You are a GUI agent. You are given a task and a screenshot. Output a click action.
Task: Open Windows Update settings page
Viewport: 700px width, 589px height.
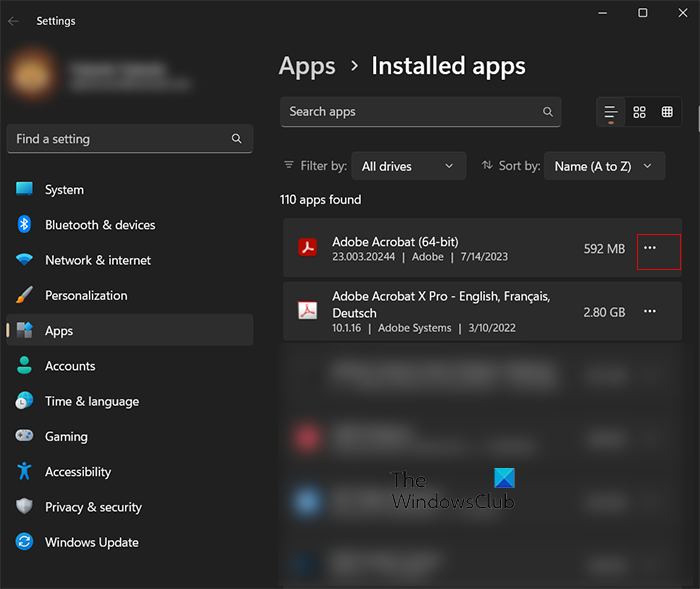[91, 543]
